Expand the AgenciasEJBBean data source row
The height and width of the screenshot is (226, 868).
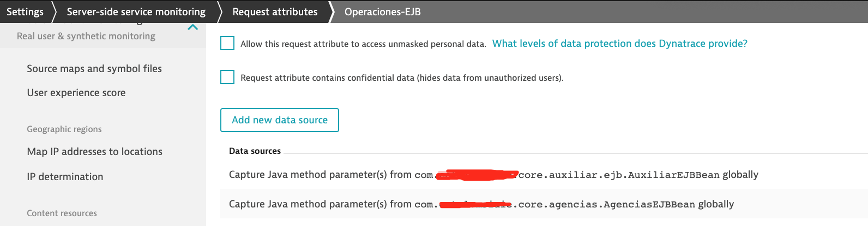click(x=481, y=204)
